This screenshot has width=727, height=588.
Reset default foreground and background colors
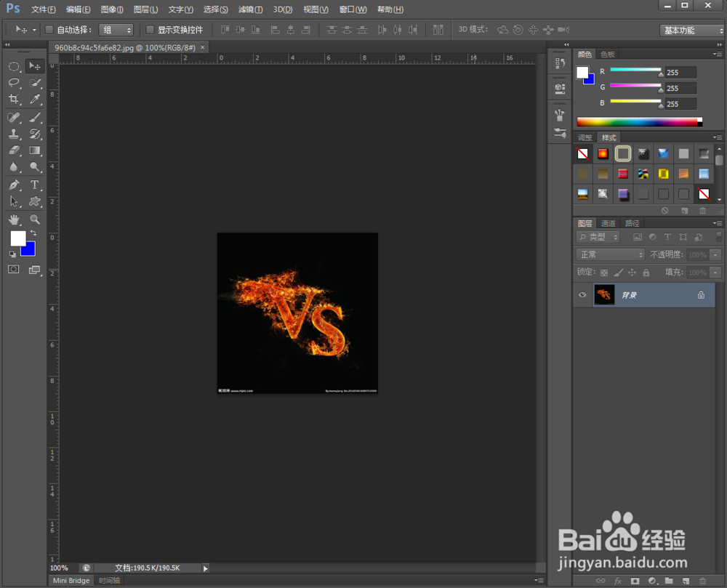click(x=12, y=254)
